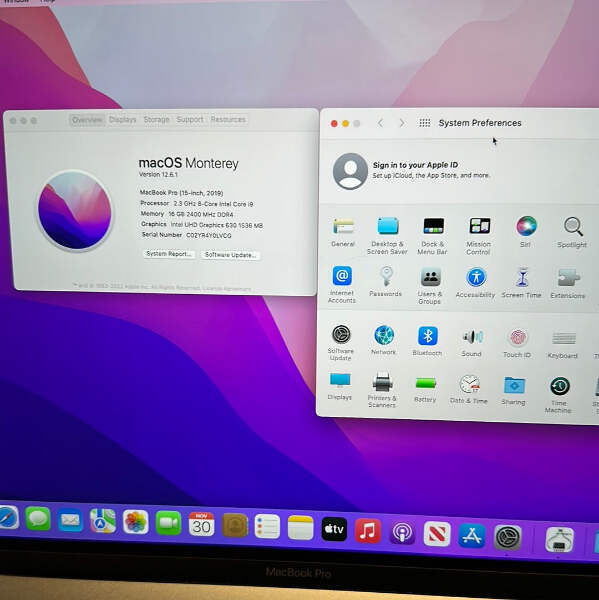Open Software Update pane in System Preferences

[x=341, y=342]
